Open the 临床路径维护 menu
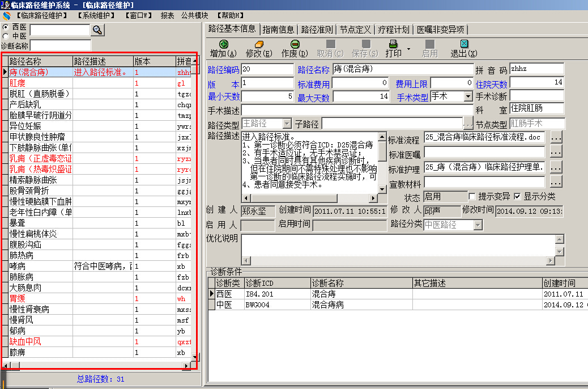Viewport: 588px width, 389px height. 41,15
